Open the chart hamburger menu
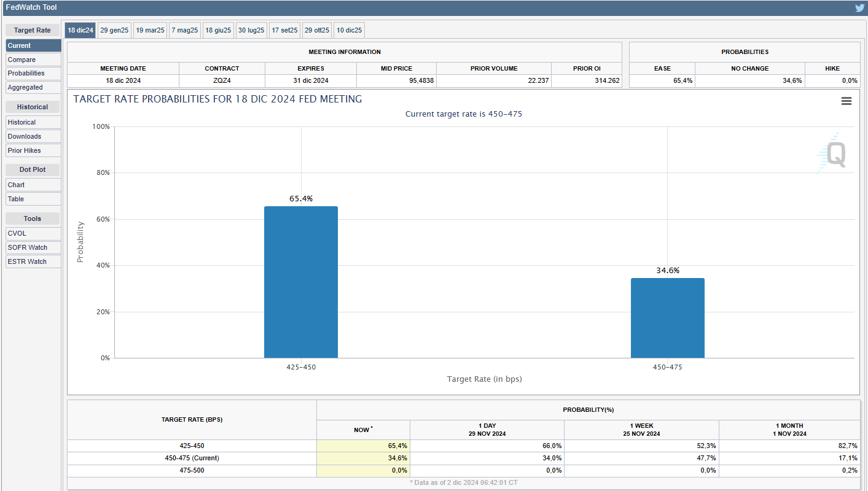This screenshot has height=491, width=868. tap(846, 101)
